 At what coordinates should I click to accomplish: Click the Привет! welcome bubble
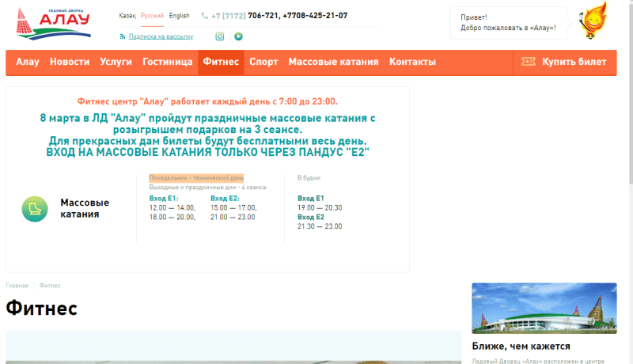pos(509,23)
